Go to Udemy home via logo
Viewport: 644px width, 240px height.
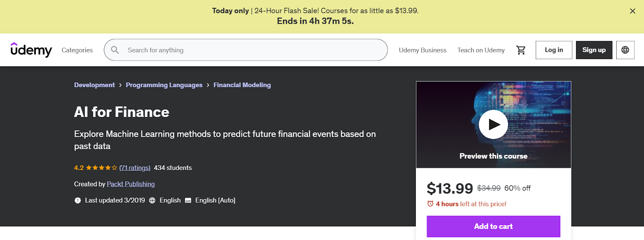coord(31,50)
